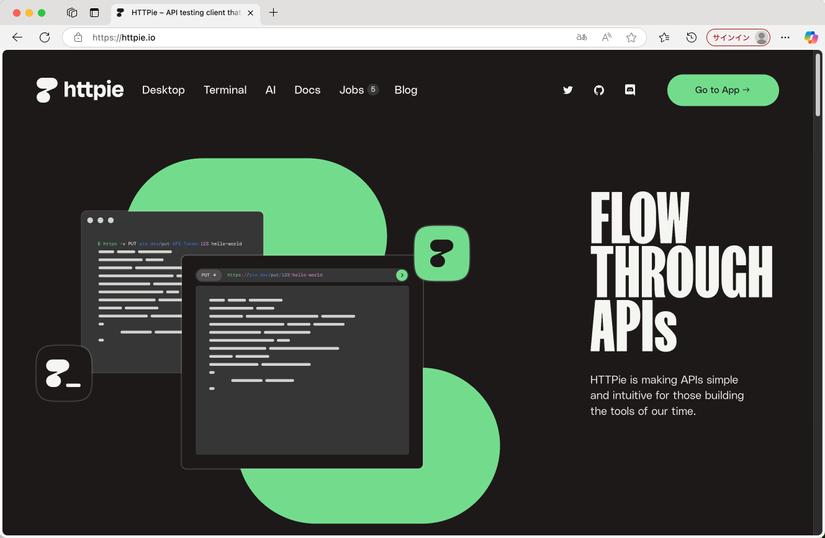This screenshot has height=538, width=825.
Task: Open browser history
Action: (691, 37)
